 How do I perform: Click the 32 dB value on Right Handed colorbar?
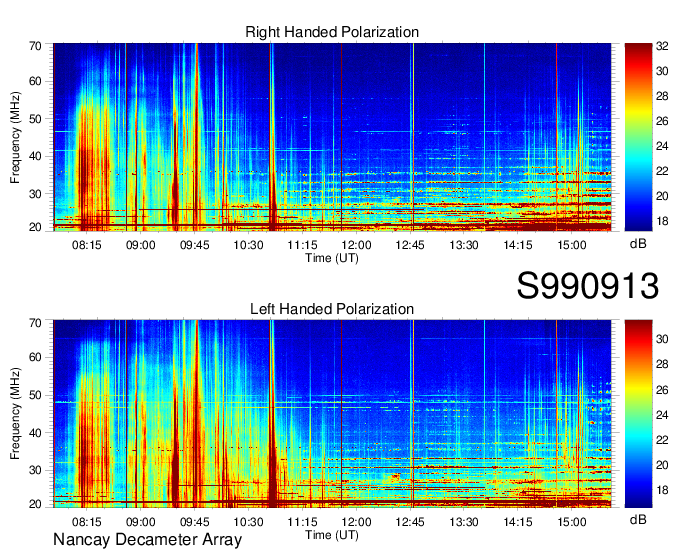662,46
